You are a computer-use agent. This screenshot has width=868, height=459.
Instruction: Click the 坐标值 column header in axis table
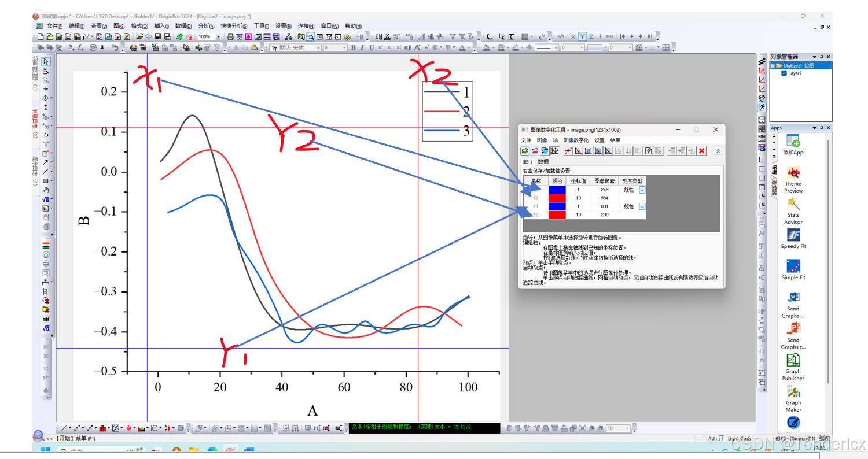point(578,181)
